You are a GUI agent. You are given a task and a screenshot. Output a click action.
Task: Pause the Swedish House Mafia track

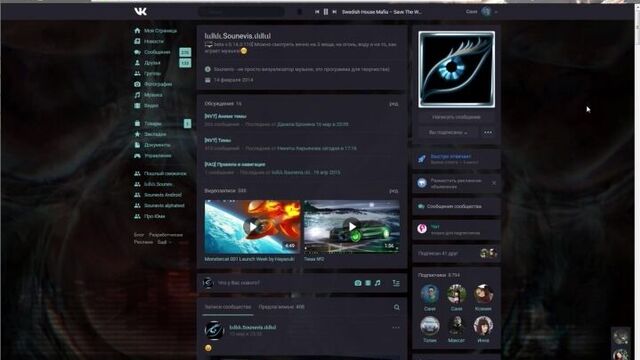pyautogui.click(x=326, y=12)
